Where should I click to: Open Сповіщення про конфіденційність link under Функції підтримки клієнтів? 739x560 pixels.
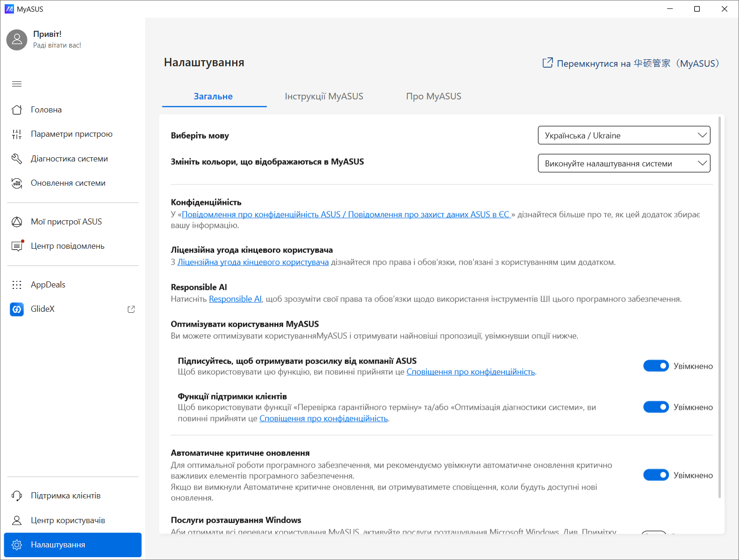pyautogui.click(x=324, y=419)
